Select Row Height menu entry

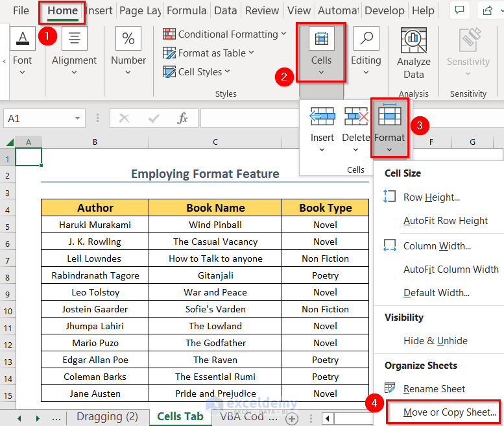(x=431, y=197)
